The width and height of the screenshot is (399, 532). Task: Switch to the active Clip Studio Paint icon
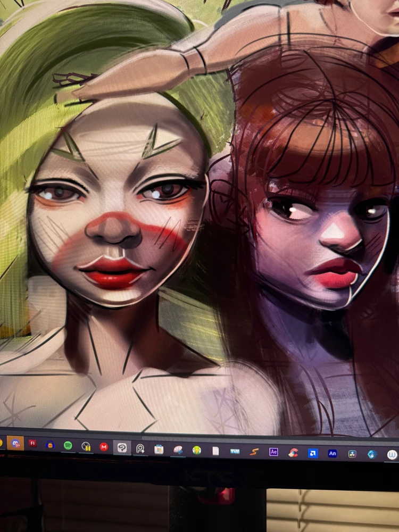(122, 448)
